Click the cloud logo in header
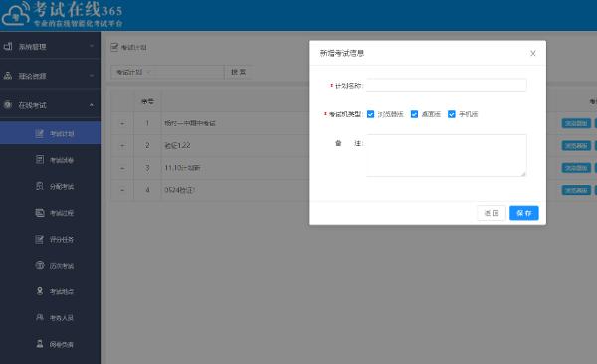Viewport: 597px width, 364px height. pyautogui.click(x=15, y=14)
